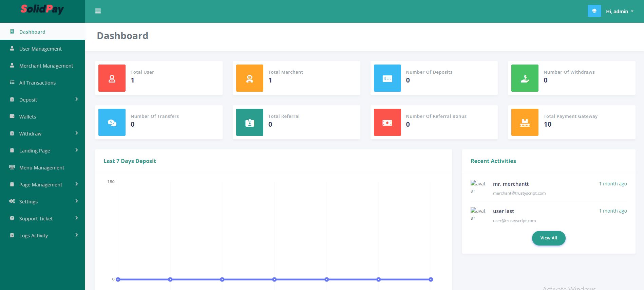
Task: Click the Dashboard page title
Action: [x=122, y=36]
